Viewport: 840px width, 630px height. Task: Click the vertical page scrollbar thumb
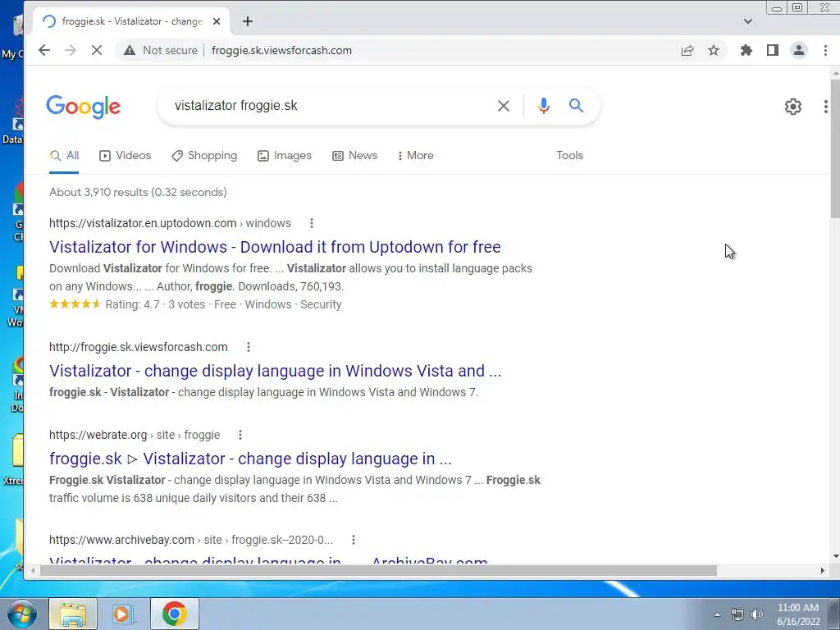coord(835,148)
